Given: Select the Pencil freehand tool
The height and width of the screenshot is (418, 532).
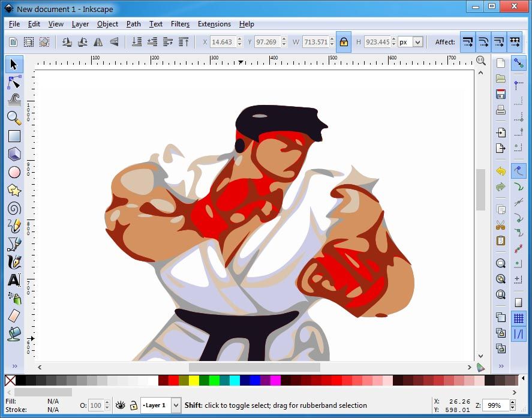Looking at the screenshot, I should tap(14, 226).
